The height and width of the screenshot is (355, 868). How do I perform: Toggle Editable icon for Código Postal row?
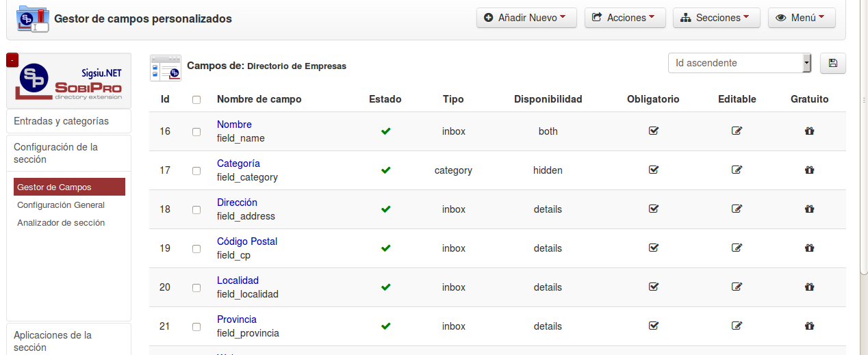(x=737, y=248)
